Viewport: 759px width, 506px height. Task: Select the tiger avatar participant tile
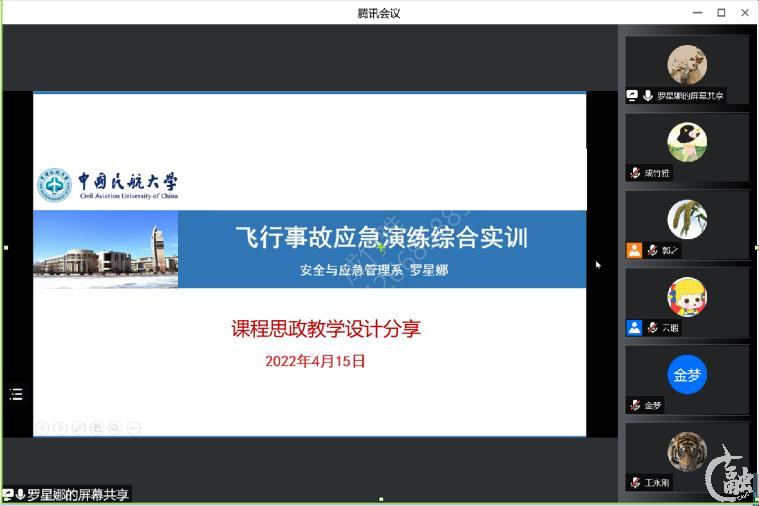687,452
